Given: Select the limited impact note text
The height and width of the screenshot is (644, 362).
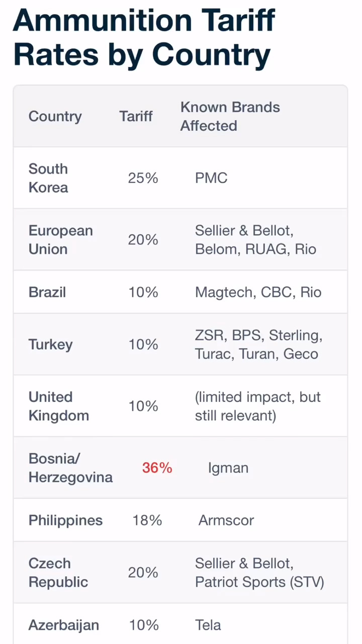Looking at the screenshot, I should point(257,406).
